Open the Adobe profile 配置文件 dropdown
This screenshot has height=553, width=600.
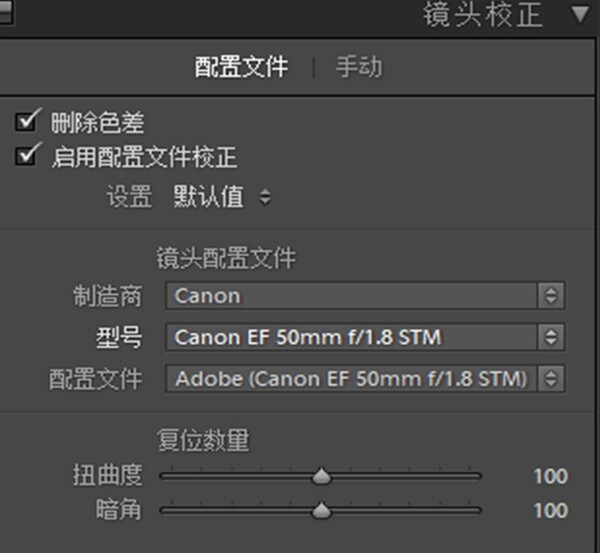pyautogui.click(x=351, y=379)
